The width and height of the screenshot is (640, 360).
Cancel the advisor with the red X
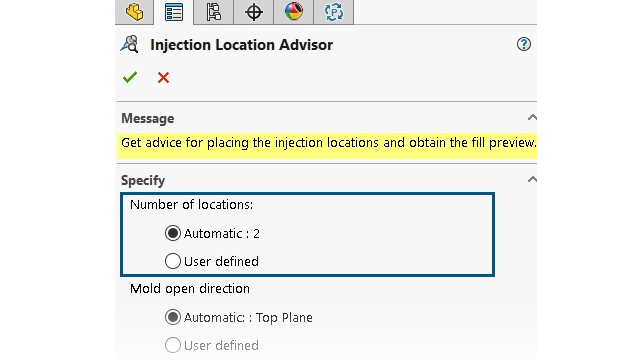(x=163, y=78)
